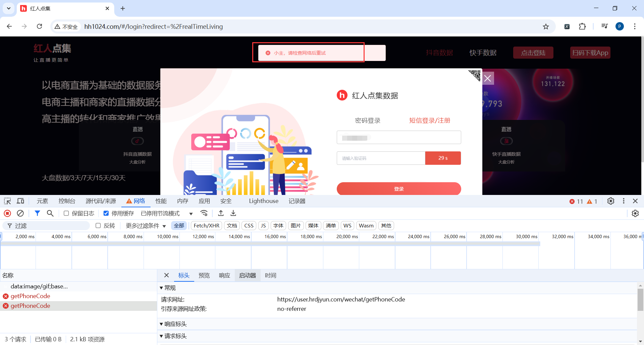Open the 记录器 DevTools tab
This screenshot has width=644, height=345.
(297, 201)
